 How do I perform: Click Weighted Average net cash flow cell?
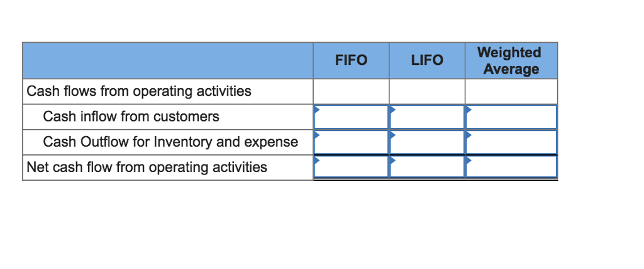click(511, 167)
